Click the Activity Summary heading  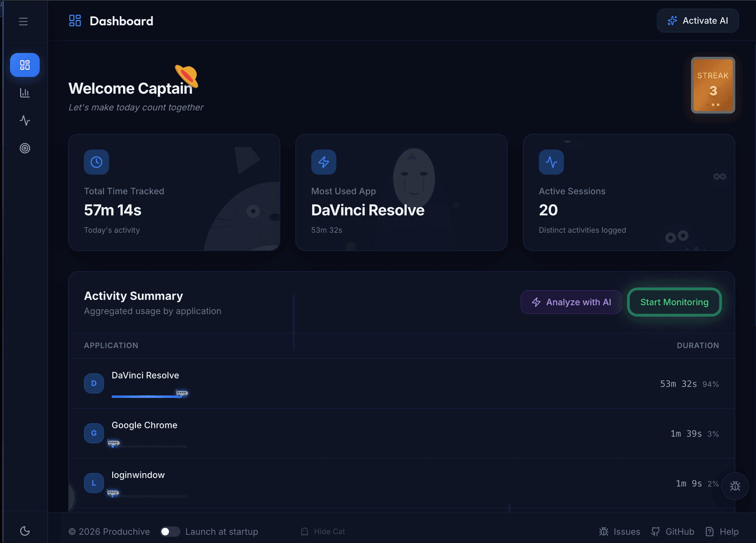(133, 296)
